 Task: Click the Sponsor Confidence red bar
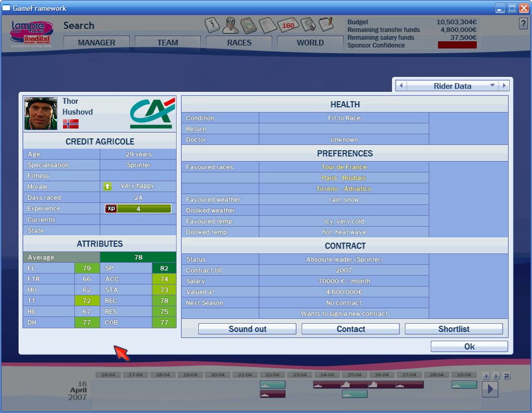[457, 45]
